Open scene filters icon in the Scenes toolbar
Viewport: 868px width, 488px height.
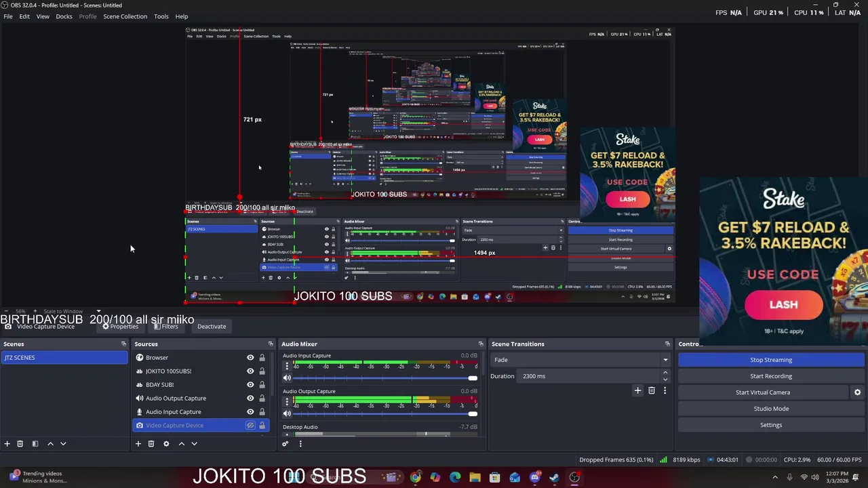pyautogui.click(x=35, y=444)
